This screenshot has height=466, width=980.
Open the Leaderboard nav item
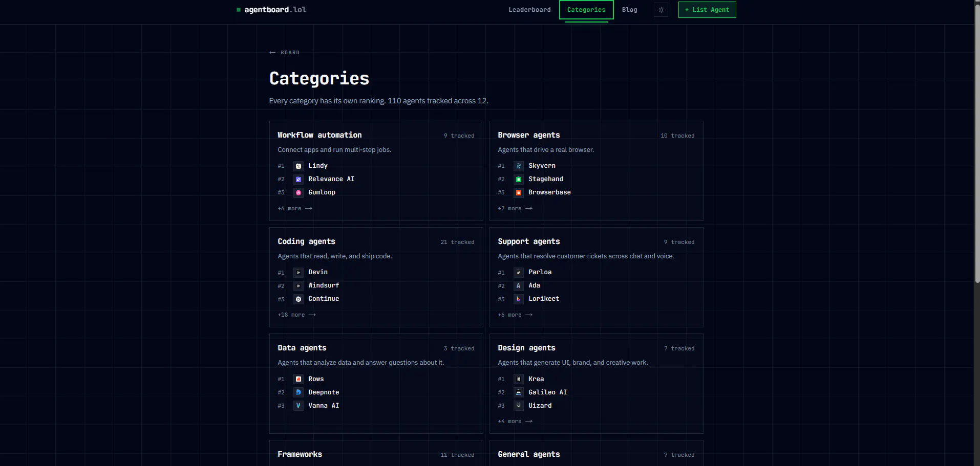[529, 10]
